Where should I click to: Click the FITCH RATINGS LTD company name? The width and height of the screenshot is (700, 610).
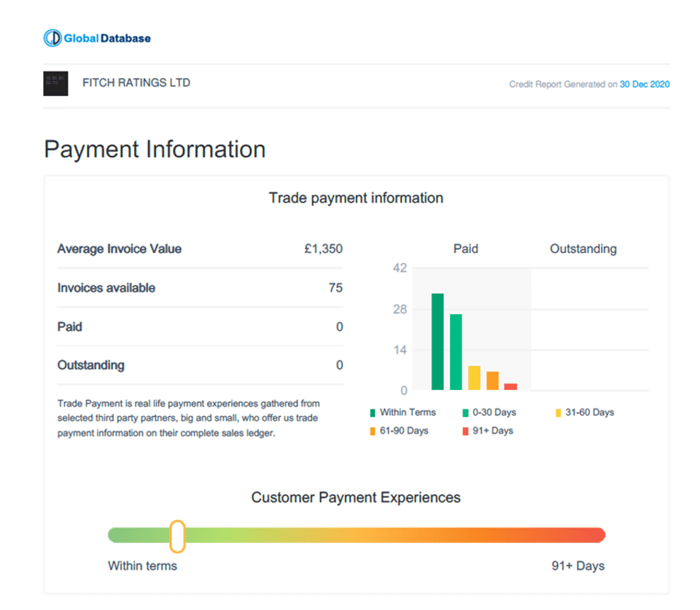click(x=136, y=83)
